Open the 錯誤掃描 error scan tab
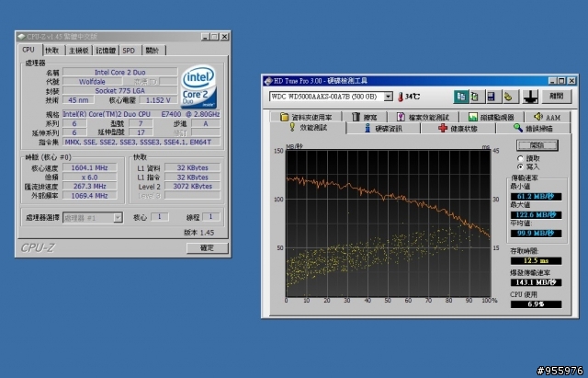This screenshot has width=588, height=378. coord(533,129)
